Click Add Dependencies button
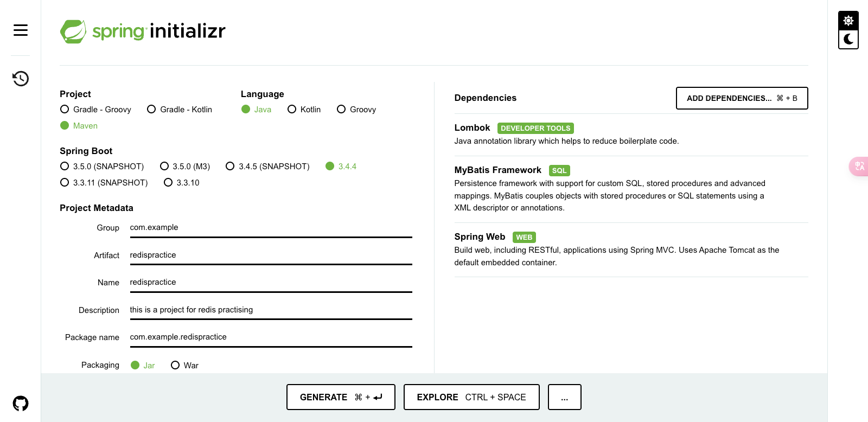 (742, 98)
